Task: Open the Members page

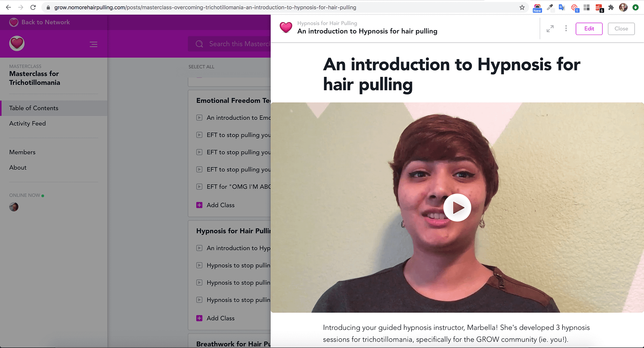Action: pyautogui.click(x=22, y=152)
